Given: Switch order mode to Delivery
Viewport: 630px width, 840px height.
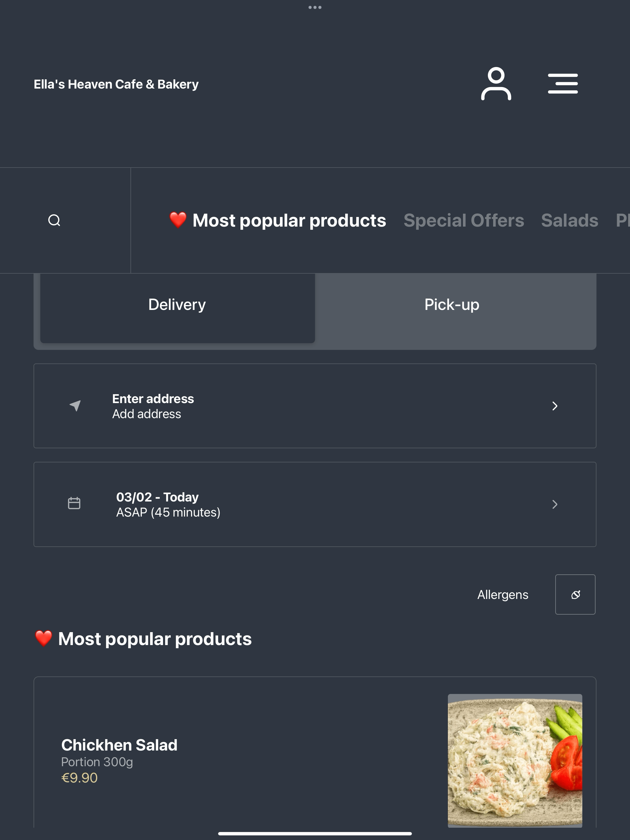Looking at the screenshot, I should click(x=177, y=305).
